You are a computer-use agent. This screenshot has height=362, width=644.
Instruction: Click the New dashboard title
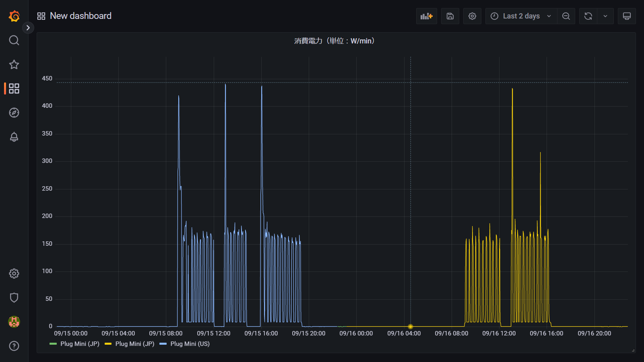click(80, 16)
